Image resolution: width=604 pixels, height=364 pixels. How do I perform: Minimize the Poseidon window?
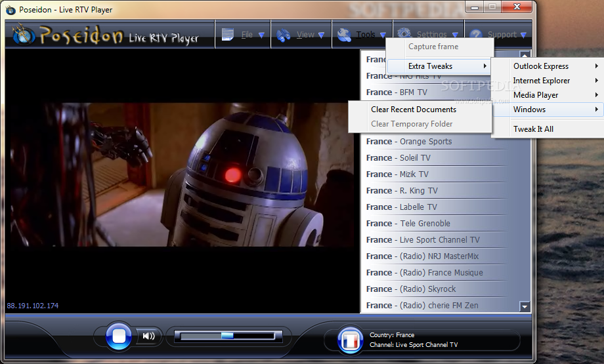click(x=475, y=7)
